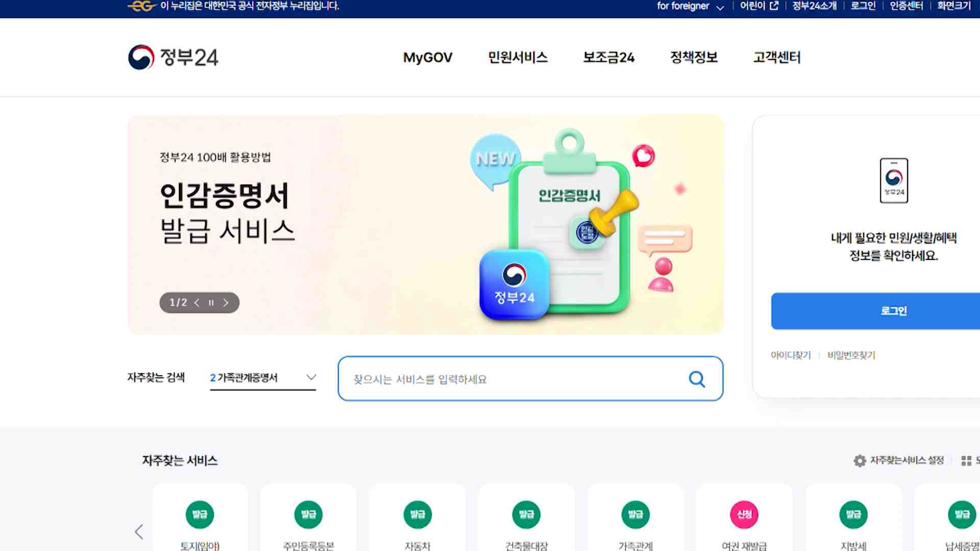Click the blue 로그인 button
This screenshot has width=980, height=551.
(875, 311)
